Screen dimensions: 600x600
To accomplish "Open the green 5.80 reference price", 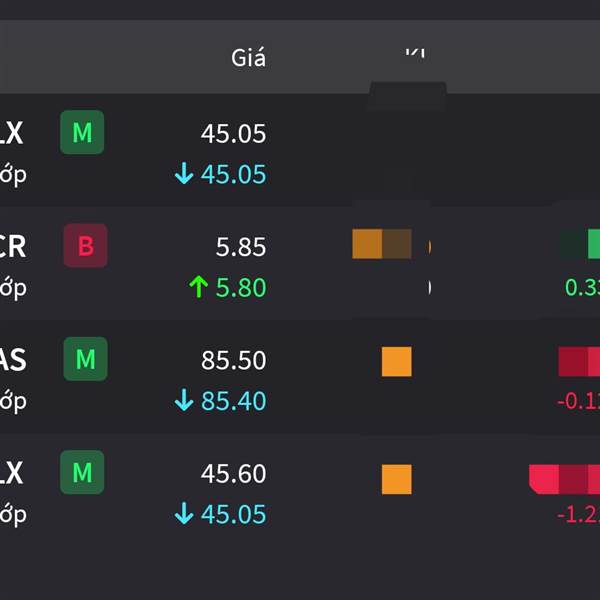I will [x=240, y=288].
